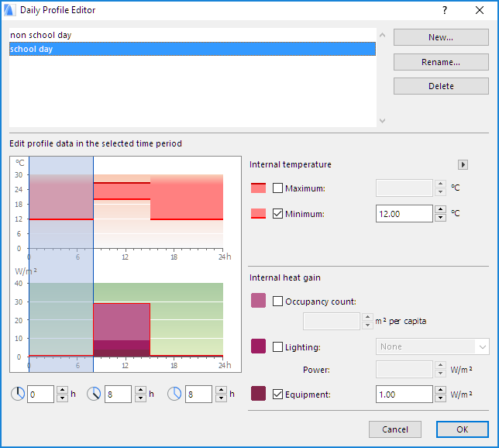Click the help question mark icon

coord(445,10)
